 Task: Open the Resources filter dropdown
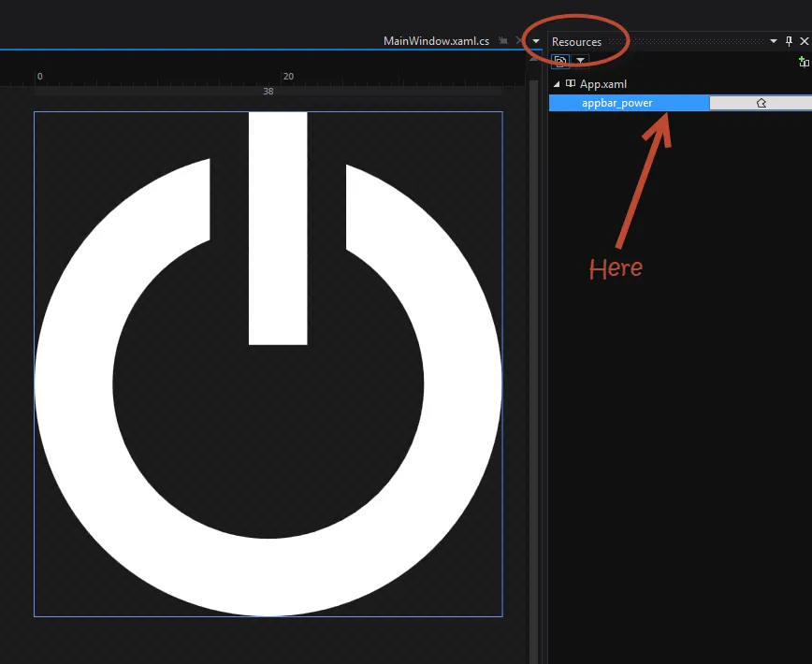click(581, 61)
